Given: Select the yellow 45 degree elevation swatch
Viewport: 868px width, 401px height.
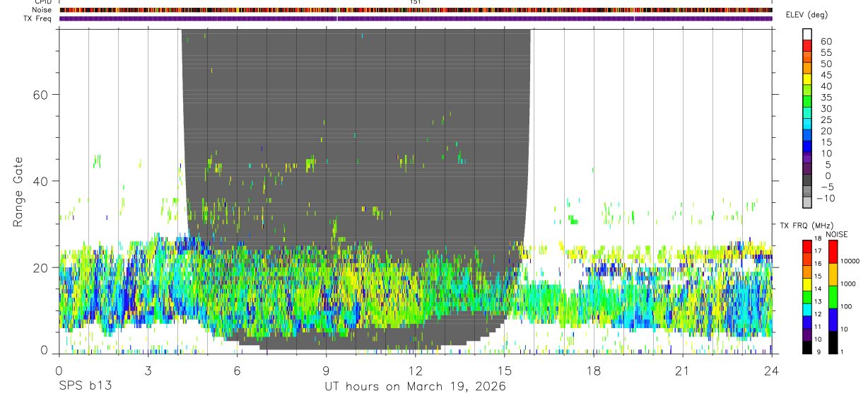Looking at the screenshot, I should pos(807,79).
